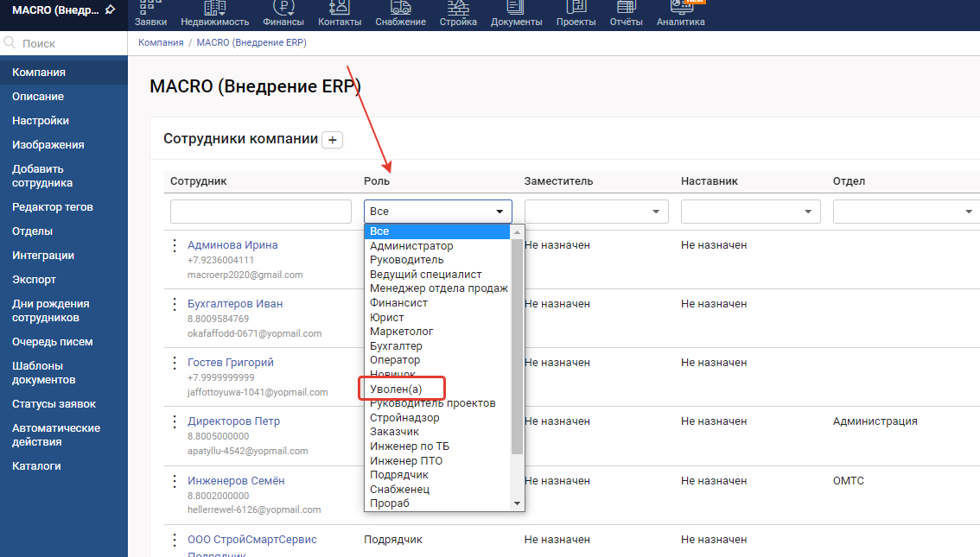Open the Стройка section icon

coord(458,9)
